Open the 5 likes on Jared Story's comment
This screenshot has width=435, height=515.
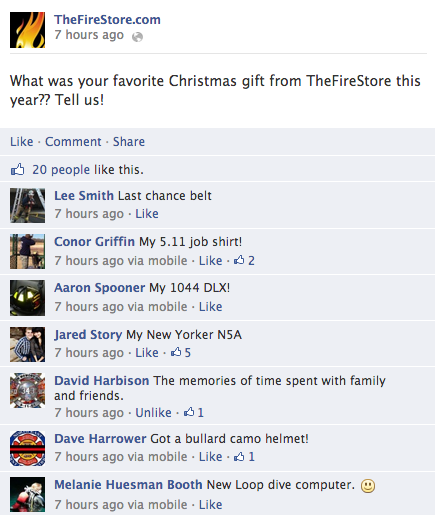pos(181,352)
